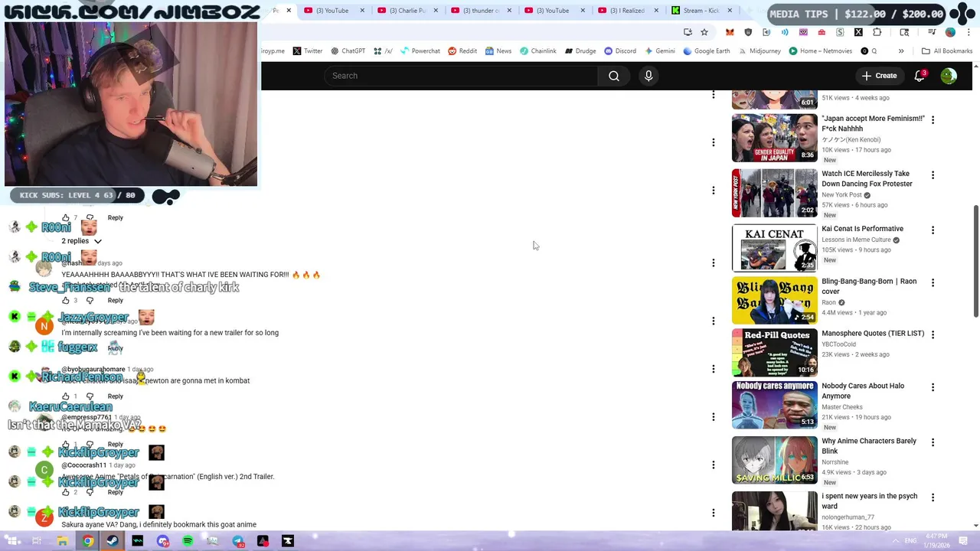980x551 pixels.
Task: Open options menu for 'Kai Cenat Is Performative' video
Action: [x=933, y=230]
